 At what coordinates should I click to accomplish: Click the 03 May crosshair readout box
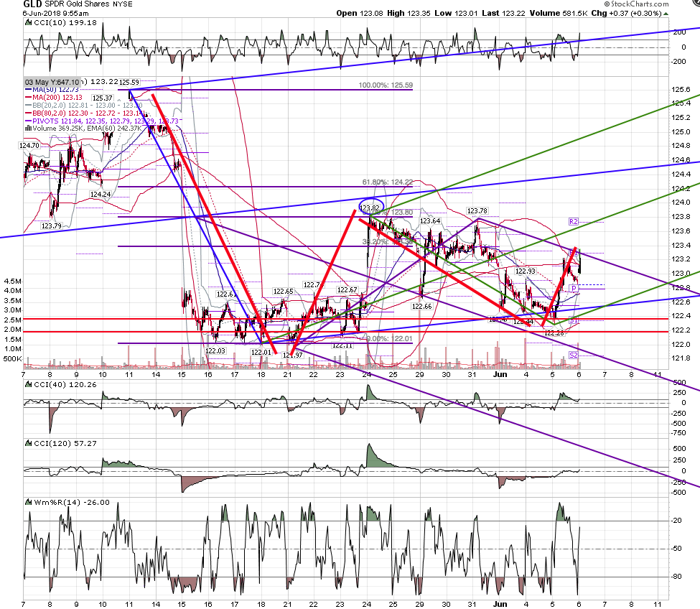[x=52, y=82]
